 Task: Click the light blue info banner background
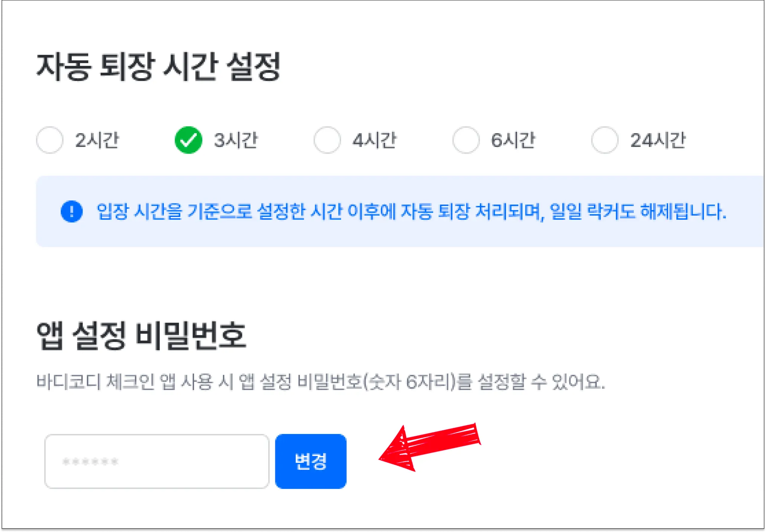(x=400, y=211)
